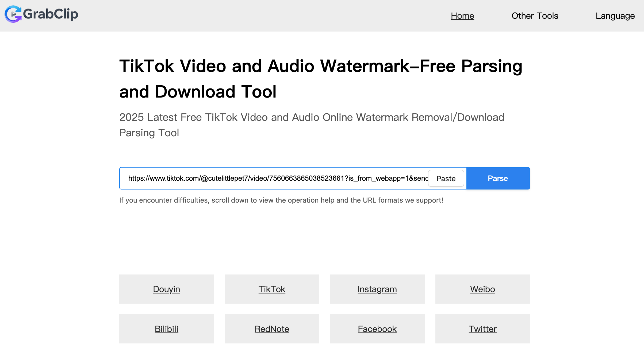Choose the Bilibili platform tile
Screen dimensions: 644x356
pos(166,329)
